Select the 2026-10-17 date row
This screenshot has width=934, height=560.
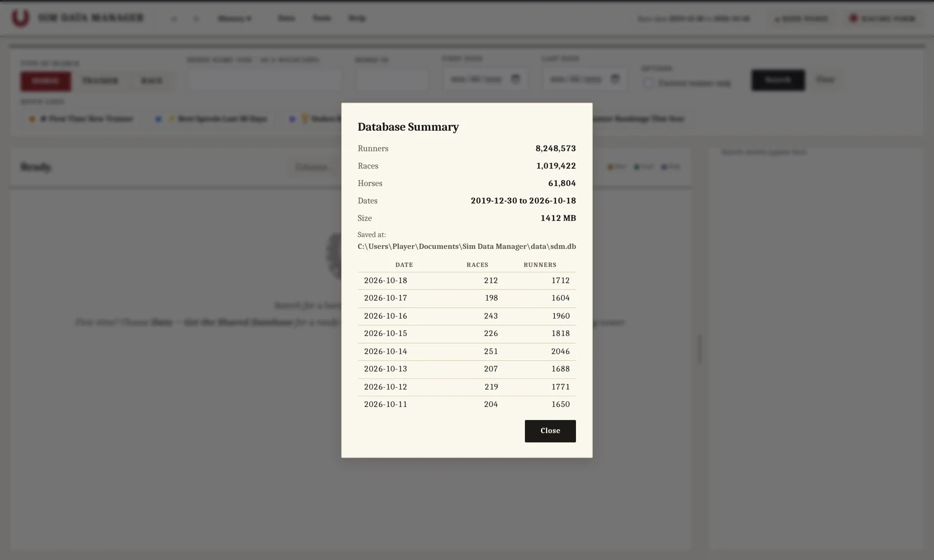[x=466, y=298]
